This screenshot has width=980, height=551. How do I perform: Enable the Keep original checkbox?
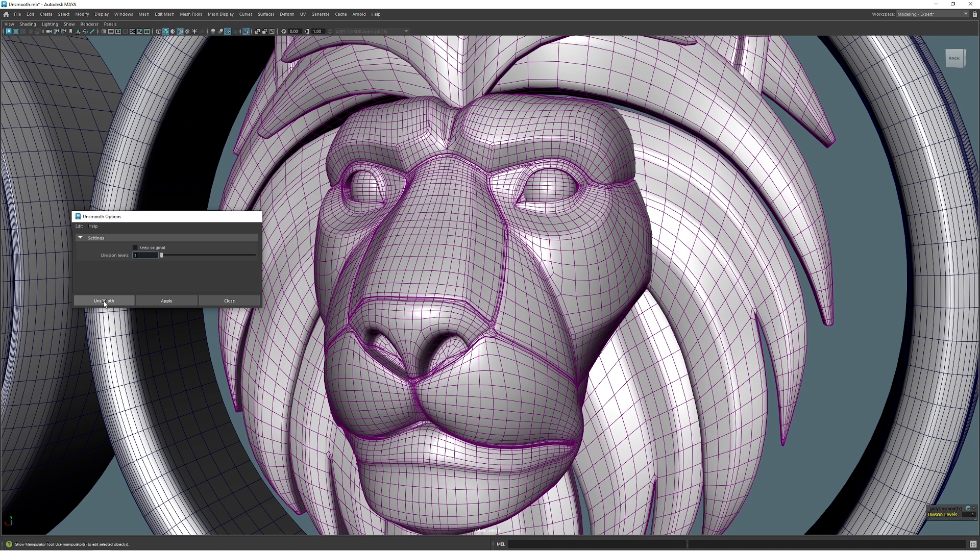135,247
